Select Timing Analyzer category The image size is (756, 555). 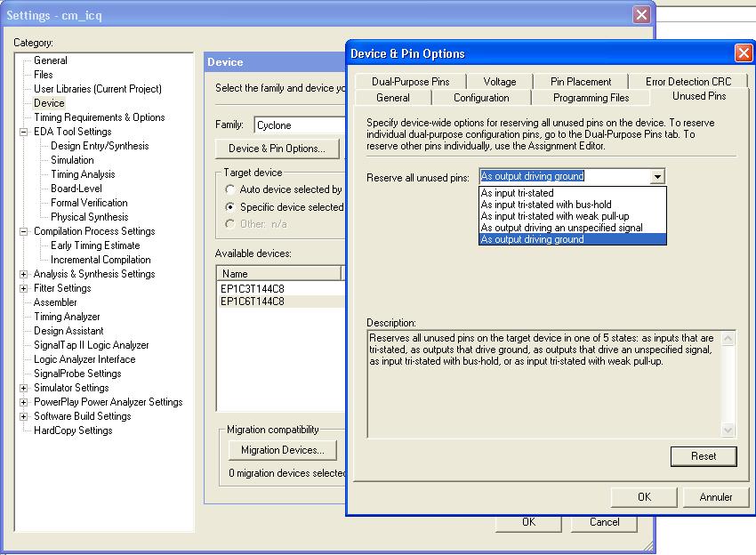[x=67, y=317]
